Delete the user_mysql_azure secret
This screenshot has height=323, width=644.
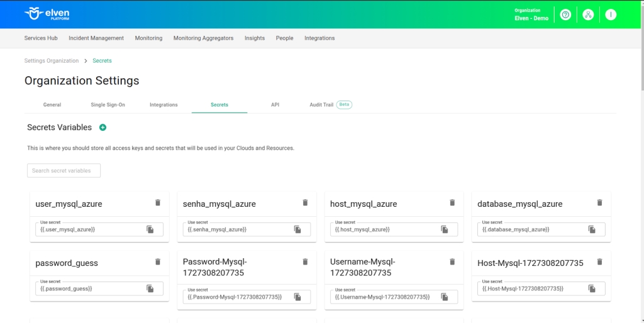(x=158, y=203)
